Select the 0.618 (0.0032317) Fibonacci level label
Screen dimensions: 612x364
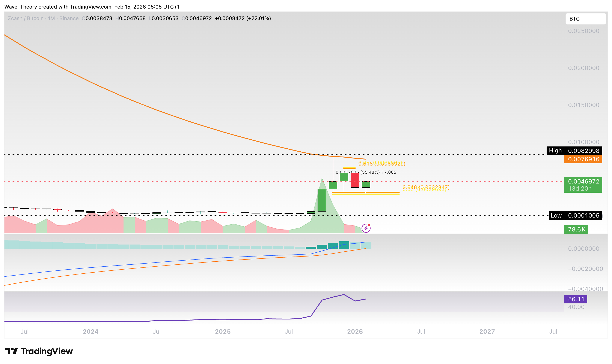(426, 187)
